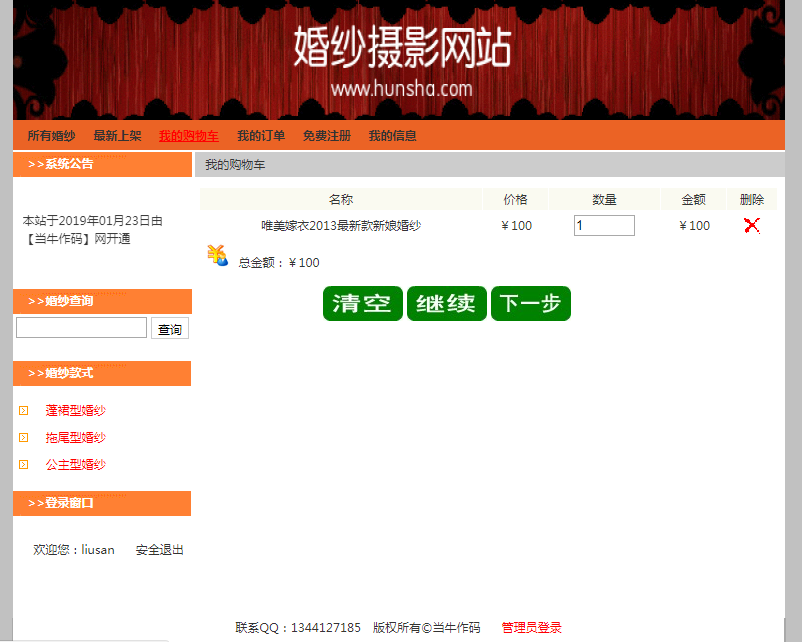Click the 查询 search button
This screenshot has height=642, width=802.
tap(170, 328)
